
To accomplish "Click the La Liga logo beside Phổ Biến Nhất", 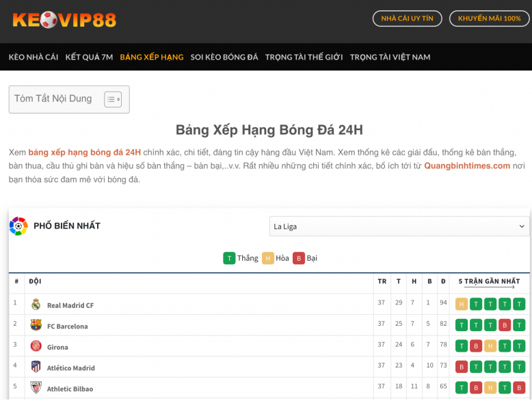I will (x=18, y=226).
